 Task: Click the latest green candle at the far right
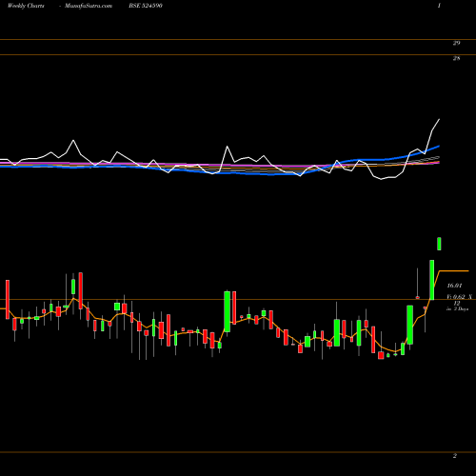(x=439, y=244)
